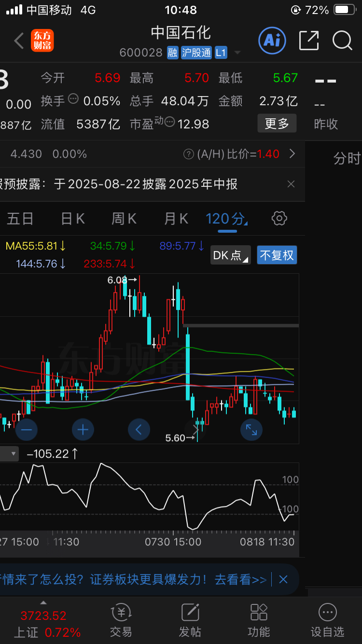Open the 发帖 post button
Image resolution: width=362 pixels, height=644 pixels.
(x=190, y=620)
